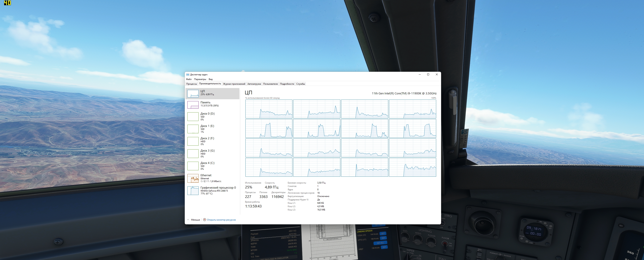The width and height of the screenshot is (644, 260).
Task: Go to the Автозагрузка tab
Action: [x=254, y=84]
